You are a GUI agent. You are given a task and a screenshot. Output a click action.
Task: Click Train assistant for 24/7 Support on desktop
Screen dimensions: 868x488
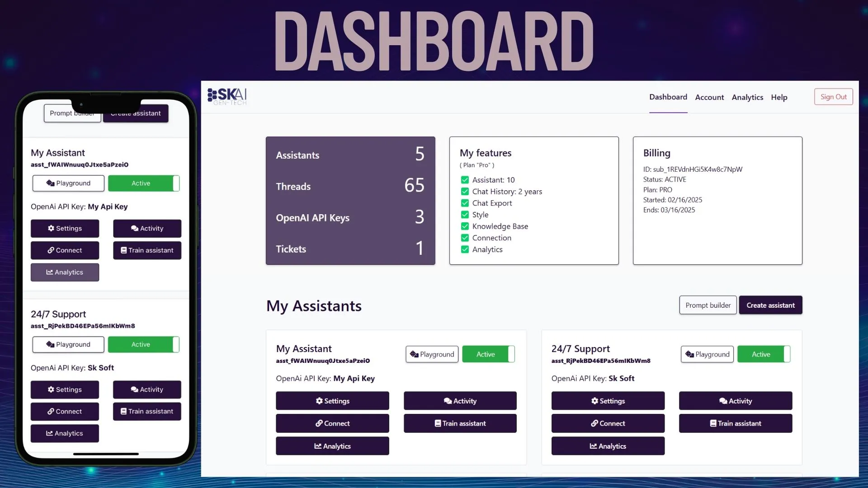[x=736, y=423]
